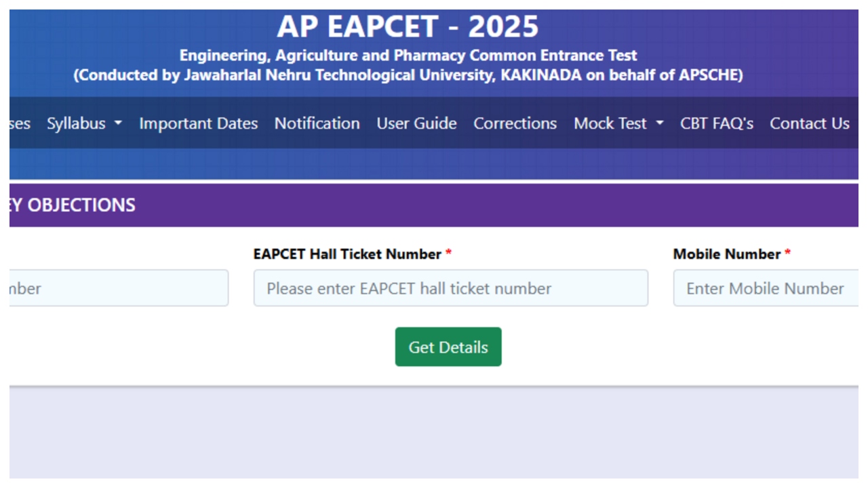This screenshot has width=868, height=488.
Task: Click the AP EAPCET - 2025 title
Action: [408, 27]
